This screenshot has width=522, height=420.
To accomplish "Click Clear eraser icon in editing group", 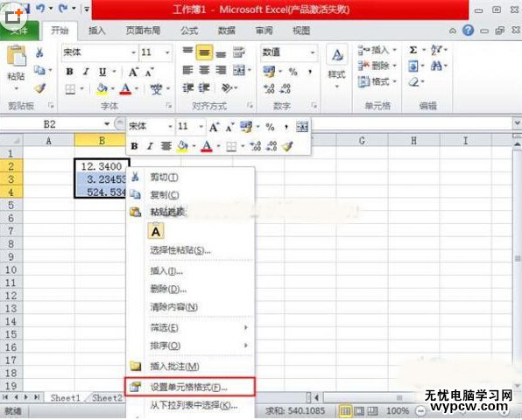I will pyautogui.click(x=413, y=81).
